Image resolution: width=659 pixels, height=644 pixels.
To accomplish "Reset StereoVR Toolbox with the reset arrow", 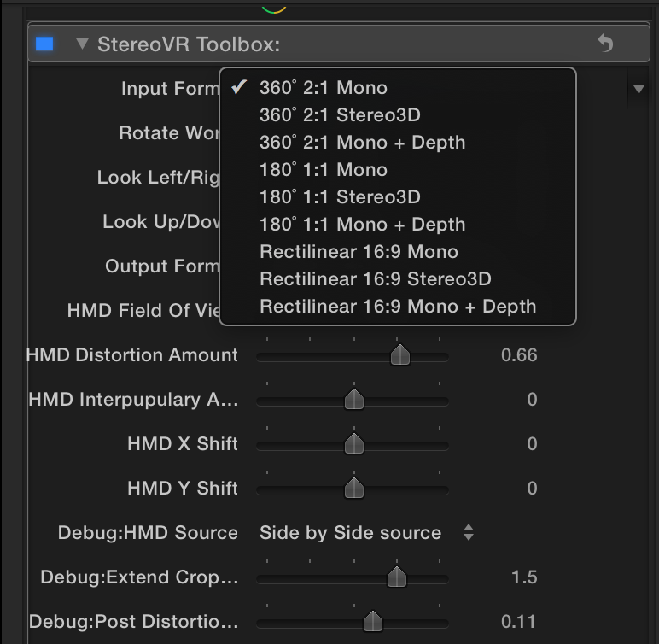I will [605, 43].
